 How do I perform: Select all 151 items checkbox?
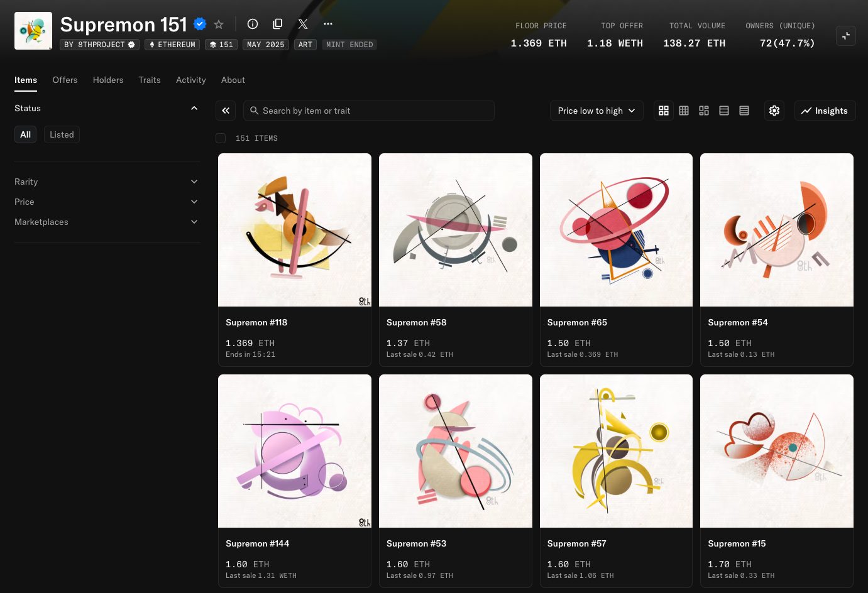click(x=221, y=138)
